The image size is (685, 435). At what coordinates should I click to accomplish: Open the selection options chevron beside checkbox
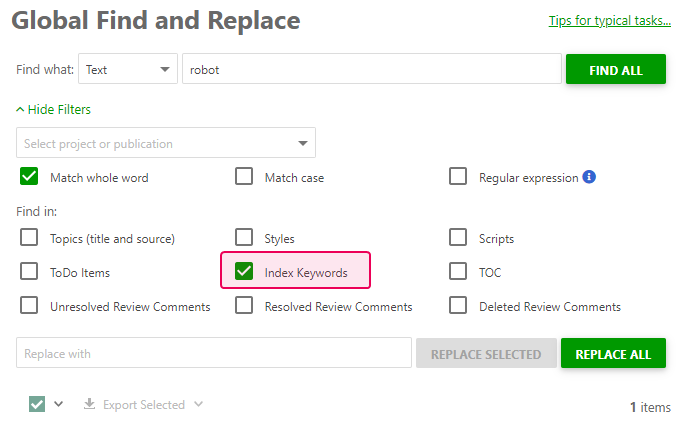coord(59,404)
